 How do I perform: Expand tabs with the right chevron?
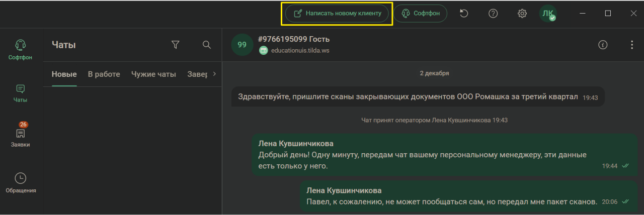[214, 74]
